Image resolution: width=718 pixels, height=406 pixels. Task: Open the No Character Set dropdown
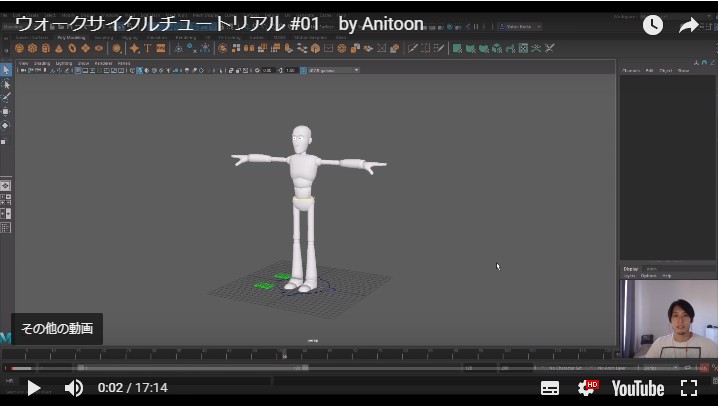(566, 368)
